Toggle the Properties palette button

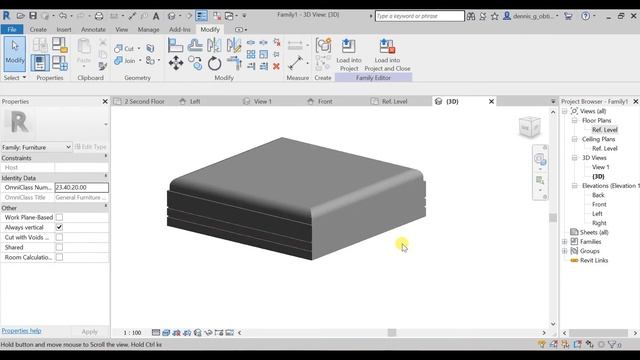pos(40,63)
